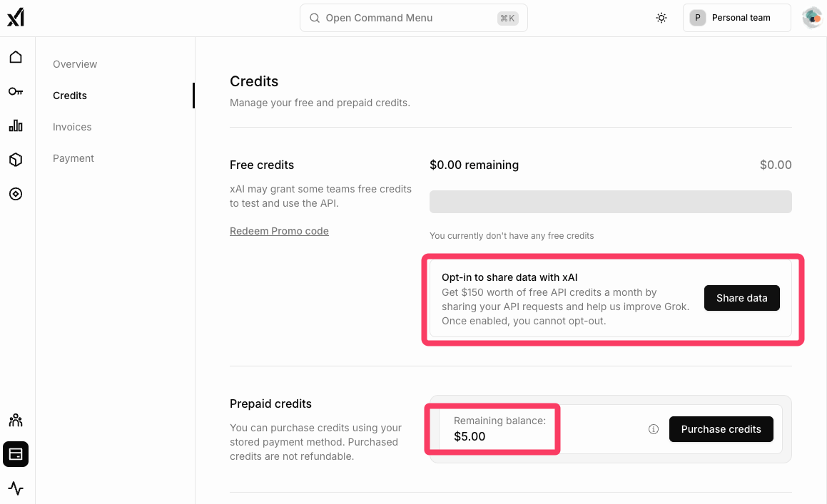Click the info icon beside Purchase credits
Viewport: 827px width, 504px height.
(x=653, y=429)
